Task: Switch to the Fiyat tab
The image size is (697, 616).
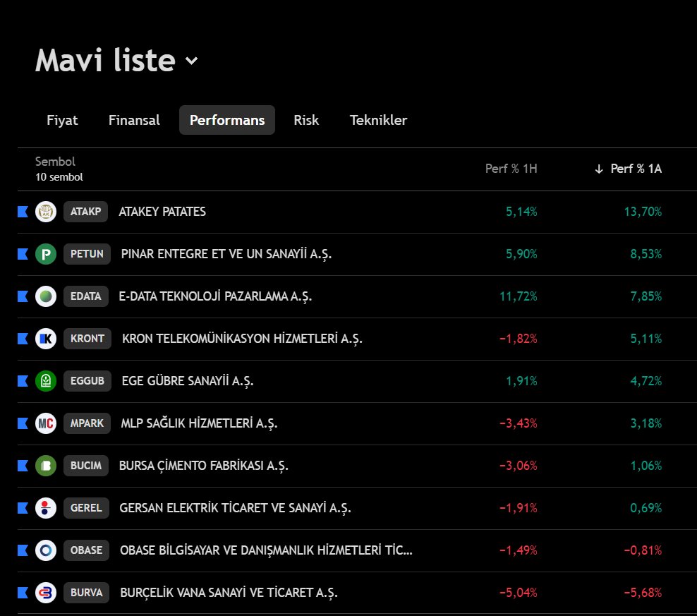Action: [62, 120]
